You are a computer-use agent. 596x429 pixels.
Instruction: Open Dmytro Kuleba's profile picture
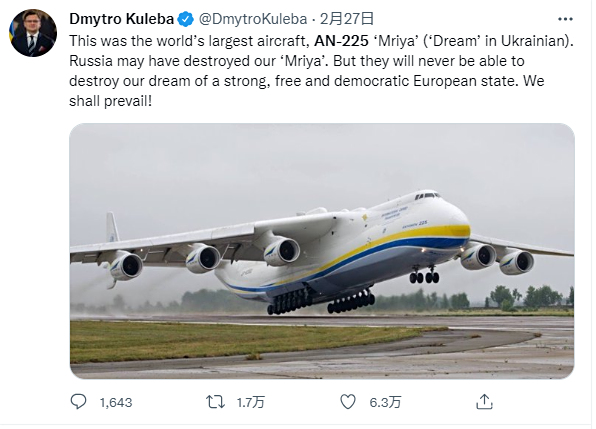[33, 33]
